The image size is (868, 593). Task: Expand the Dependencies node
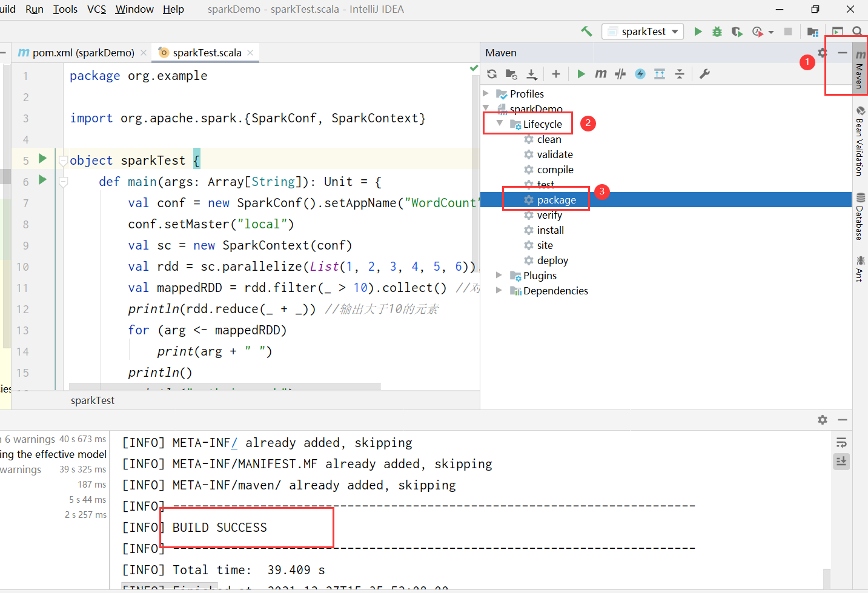pyautogui.click(x=499, y=290)
